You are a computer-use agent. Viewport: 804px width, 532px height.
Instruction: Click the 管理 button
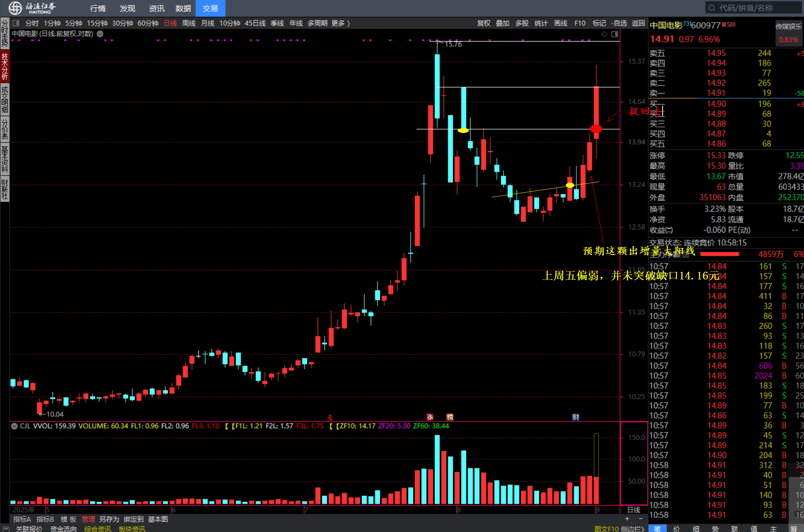tap(88, 519)
